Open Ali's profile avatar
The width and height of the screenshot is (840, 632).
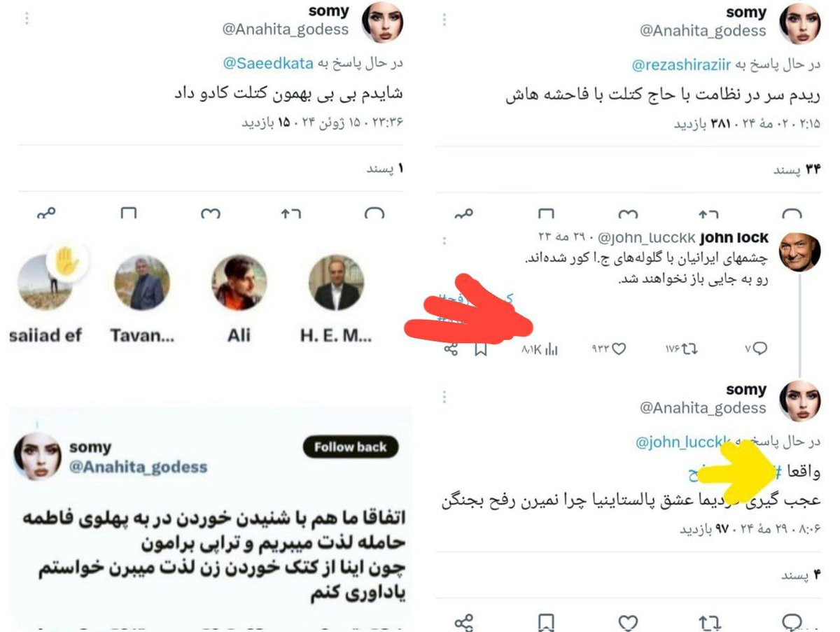[239, 282]
